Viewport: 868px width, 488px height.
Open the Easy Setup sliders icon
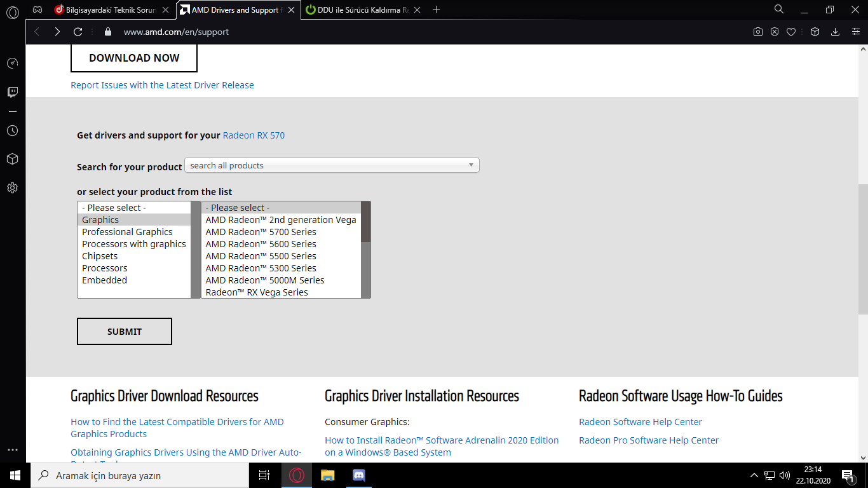(x=856, y=32)
